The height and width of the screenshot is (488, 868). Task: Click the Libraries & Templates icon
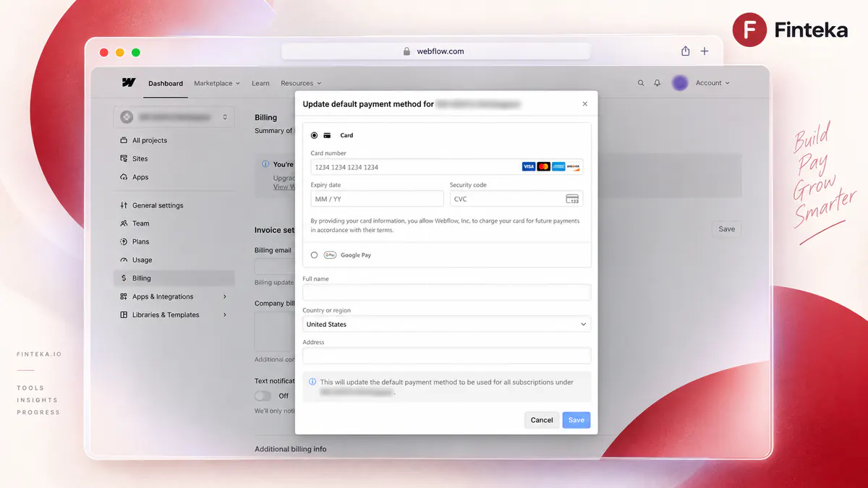pyautogui.click(x=124, y=314)
